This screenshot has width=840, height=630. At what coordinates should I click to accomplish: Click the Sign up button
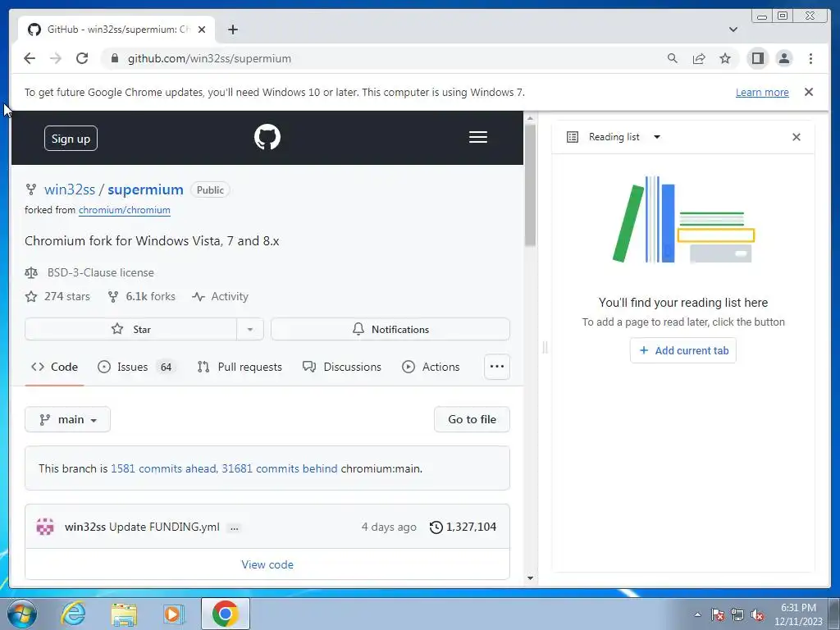pyautogui.click(x=71, y=138)
